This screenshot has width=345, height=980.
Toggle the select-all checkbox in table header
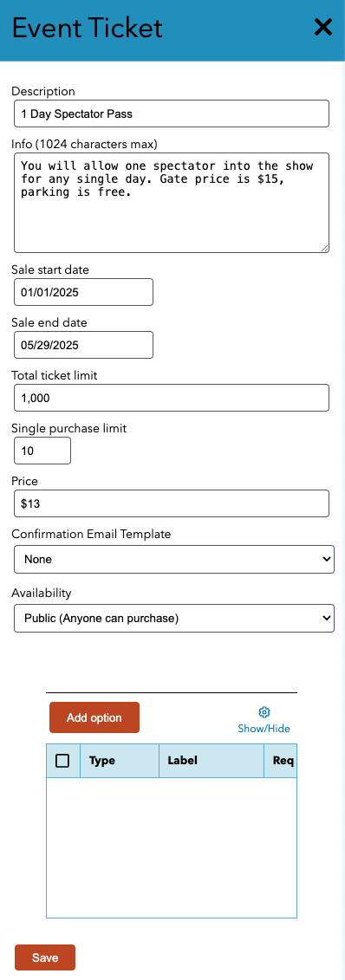coord(62,761)
